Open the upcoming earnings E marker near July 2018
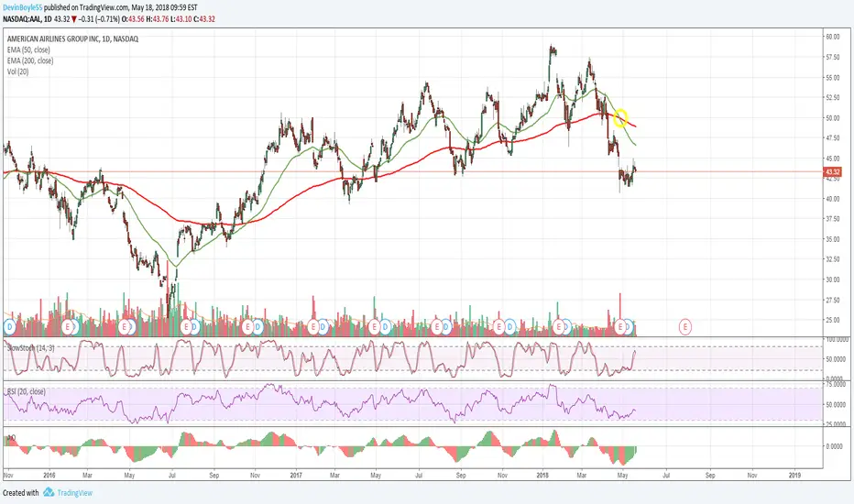This screenshot has height=504, width=854. click(x=685, y=327)
